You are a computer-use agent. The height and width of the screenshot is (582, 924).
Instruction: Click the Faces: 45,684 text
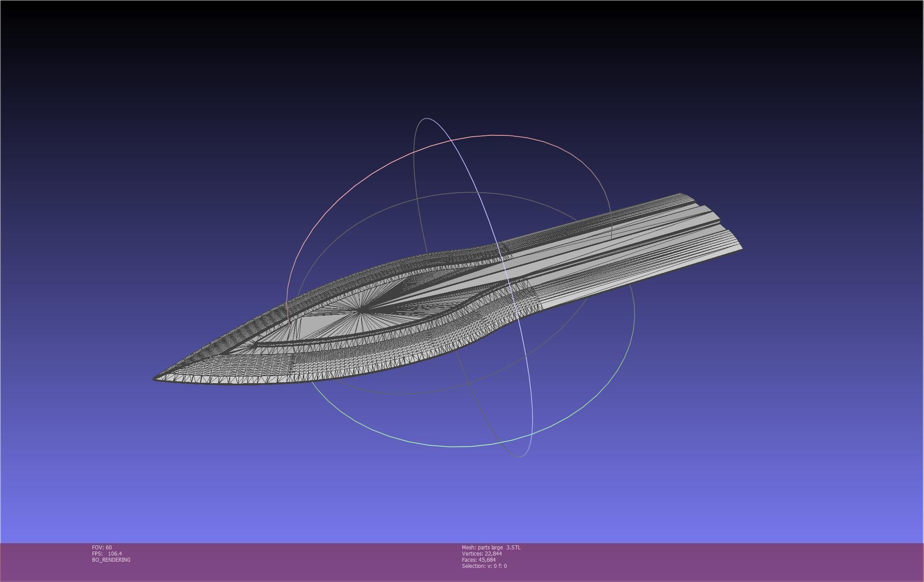(479, 560)
